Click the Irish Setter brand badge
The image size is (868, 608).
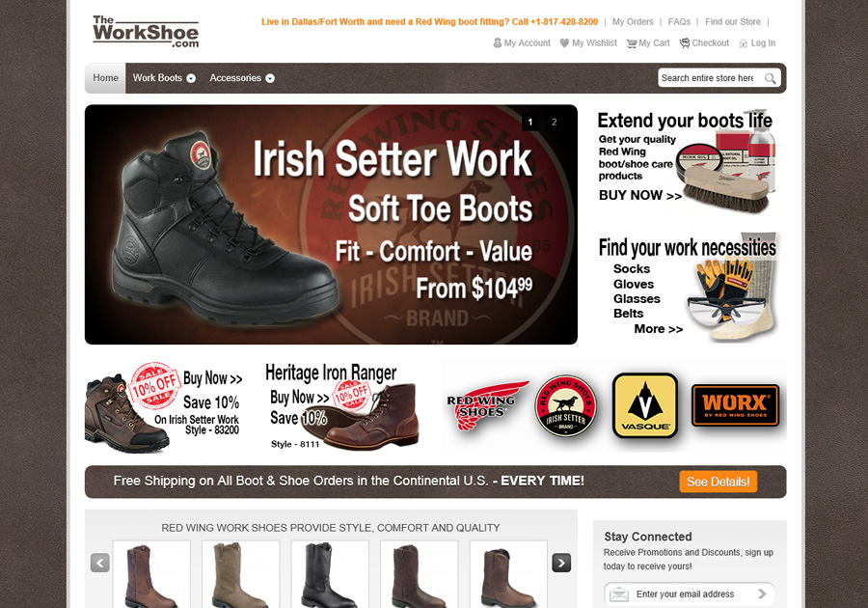click(565, 405)
